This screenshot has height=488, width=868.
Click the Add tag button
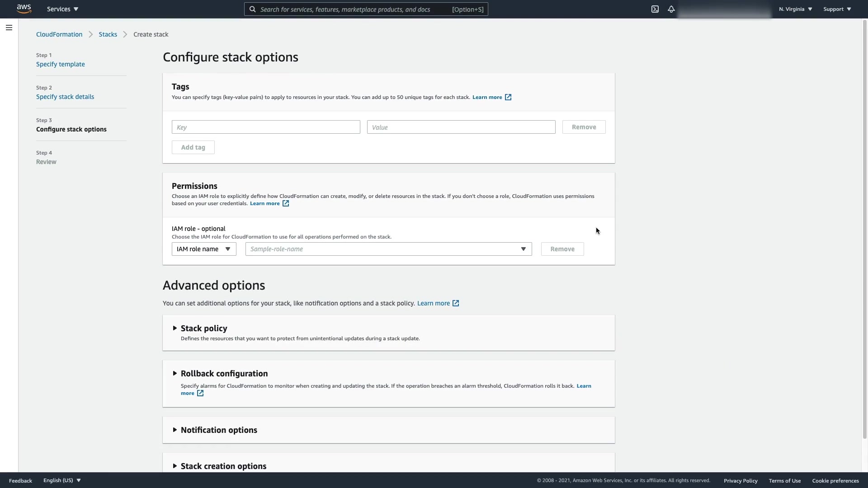[193, 147]
